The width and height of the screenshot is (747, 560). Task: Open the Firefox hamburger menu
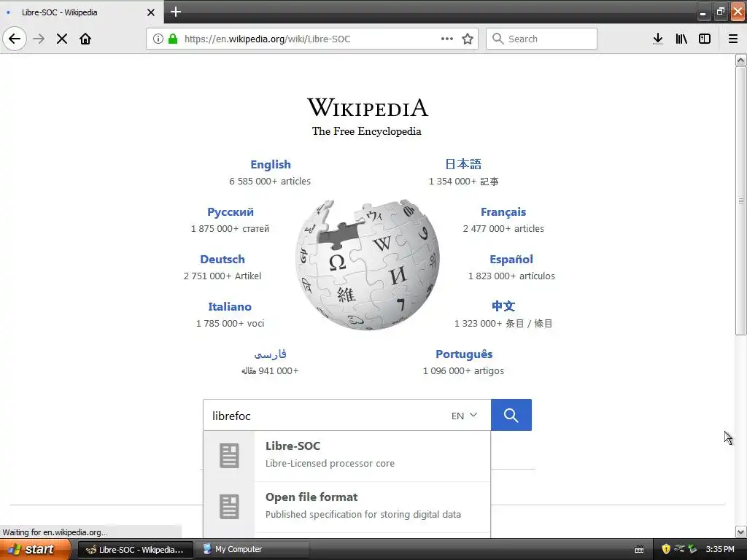(733, 39)
